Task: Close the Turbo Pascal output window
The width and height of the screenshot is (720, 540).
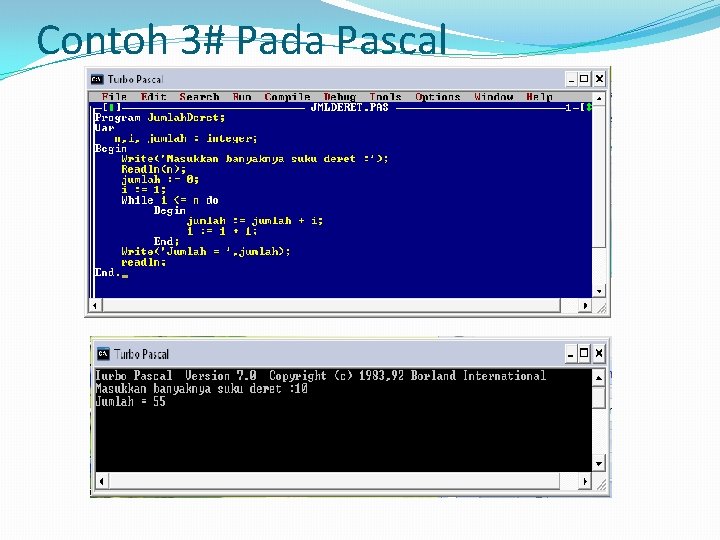Action: point(599,354)
